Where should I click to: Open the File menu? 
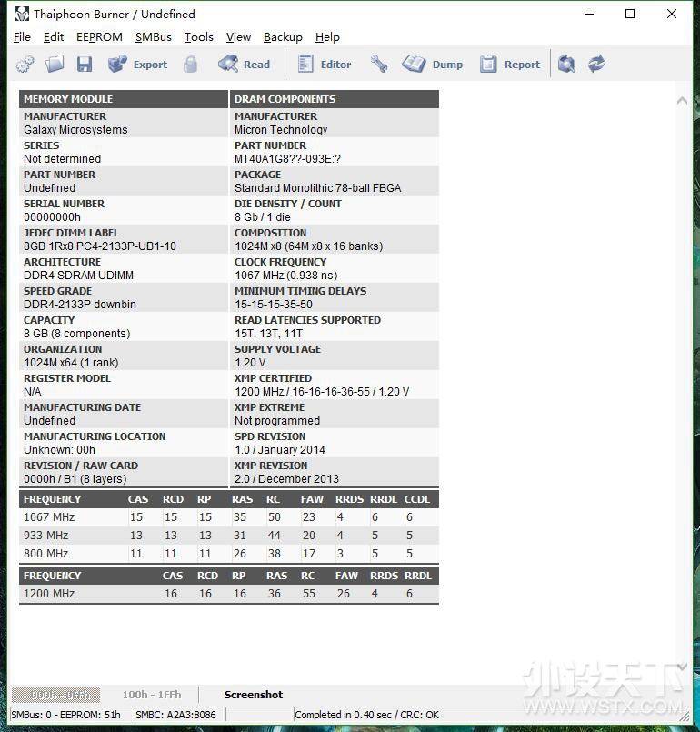tap(22, 37)
